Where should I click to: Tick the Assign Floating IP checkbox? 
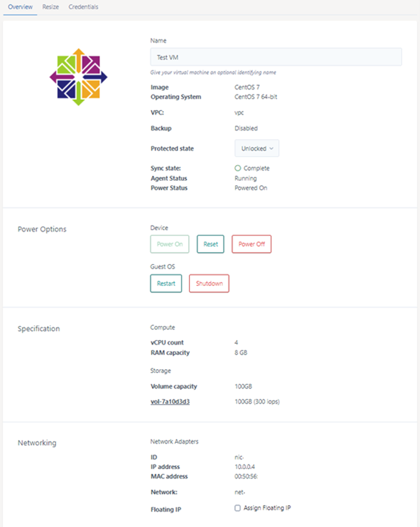[x=238, y=508]
